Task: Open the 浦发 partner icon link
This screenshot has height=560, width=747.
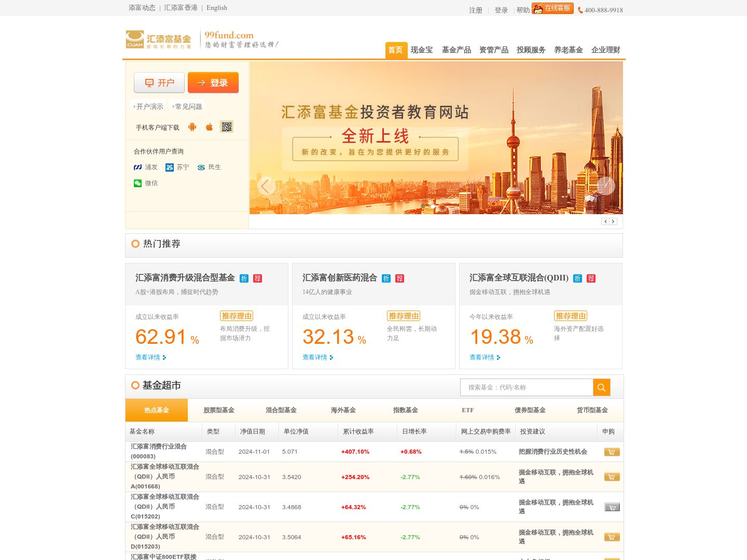Action: pos(138,167)
